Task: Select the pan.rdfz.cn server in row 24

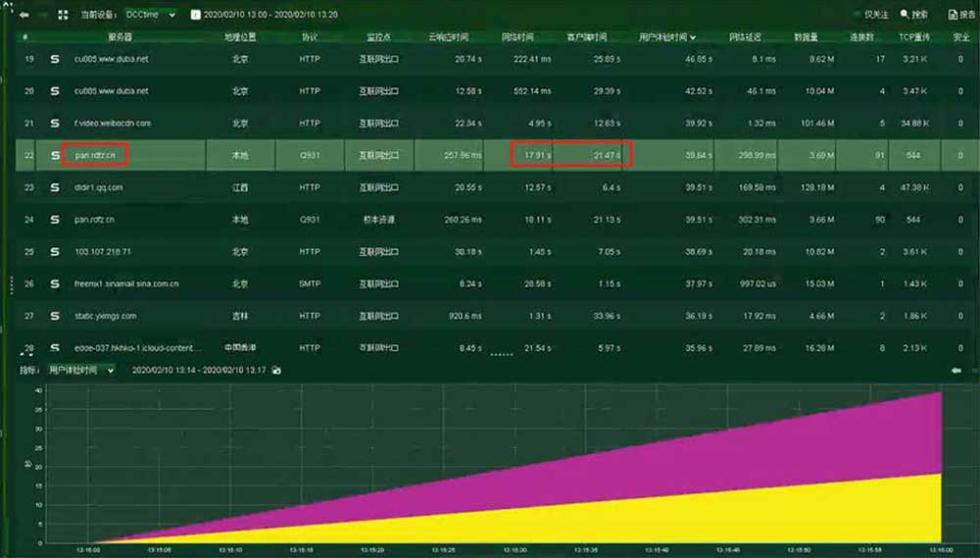Action: point(94,220)
